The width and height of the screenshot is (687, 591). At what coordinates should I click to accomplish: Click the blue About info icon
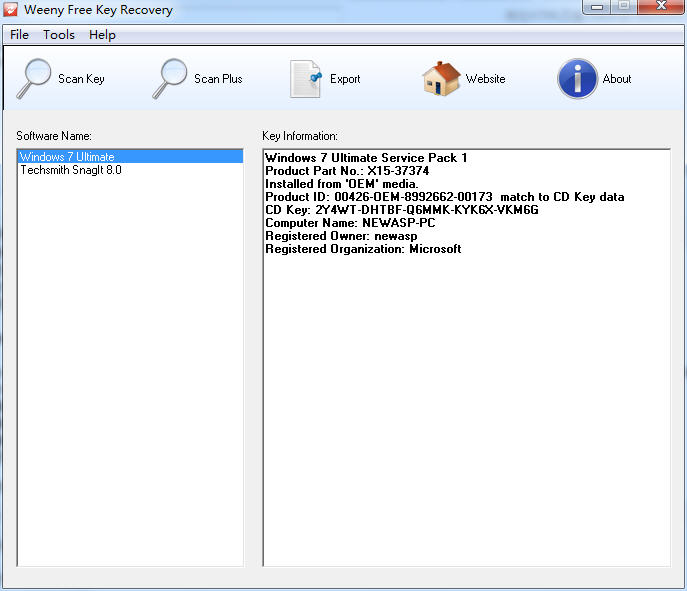tap(577, 79)
